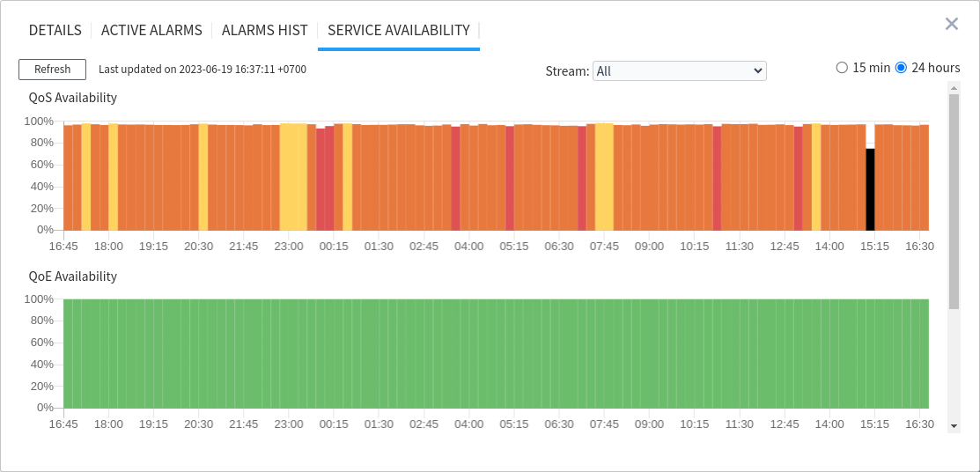Click the black bar in QoS chart

[870, 189]
